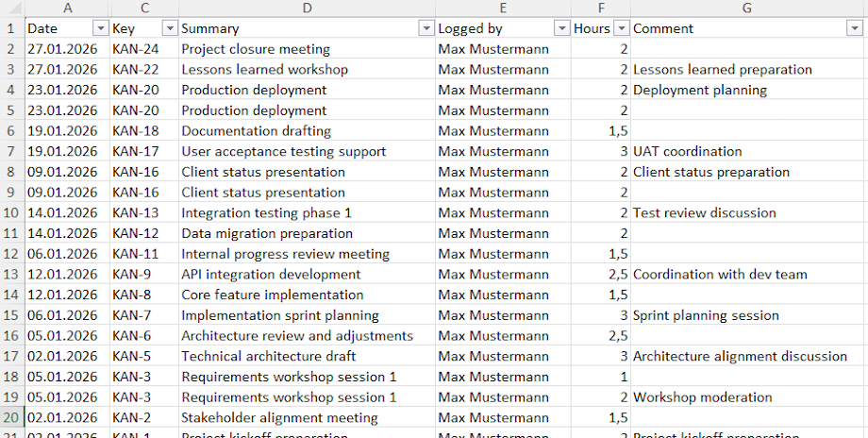Image resolution: width=868 pixels, height=438 pixels.
Task: Click column header G
Action: [x=746, y=8]
